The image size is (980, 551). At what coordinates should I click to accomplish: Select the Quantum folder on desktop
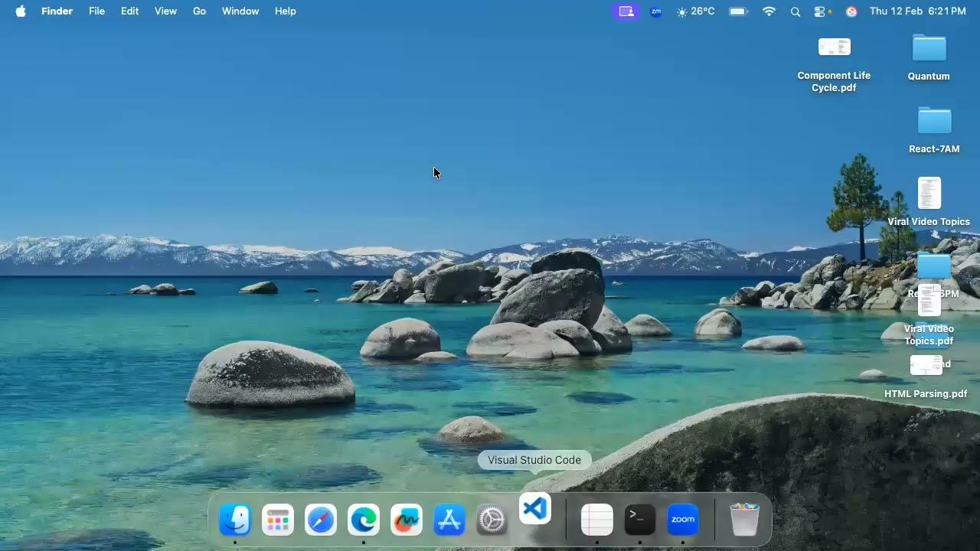point(929,57)
